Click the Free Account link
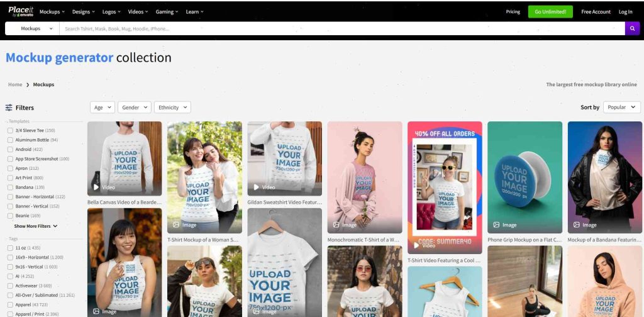 596,11
